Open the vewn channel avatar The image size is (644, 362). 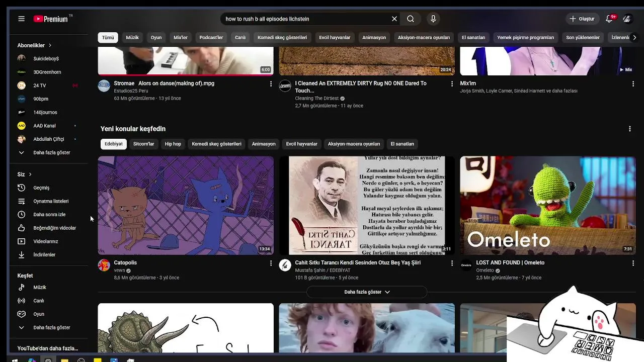(104, 265)
